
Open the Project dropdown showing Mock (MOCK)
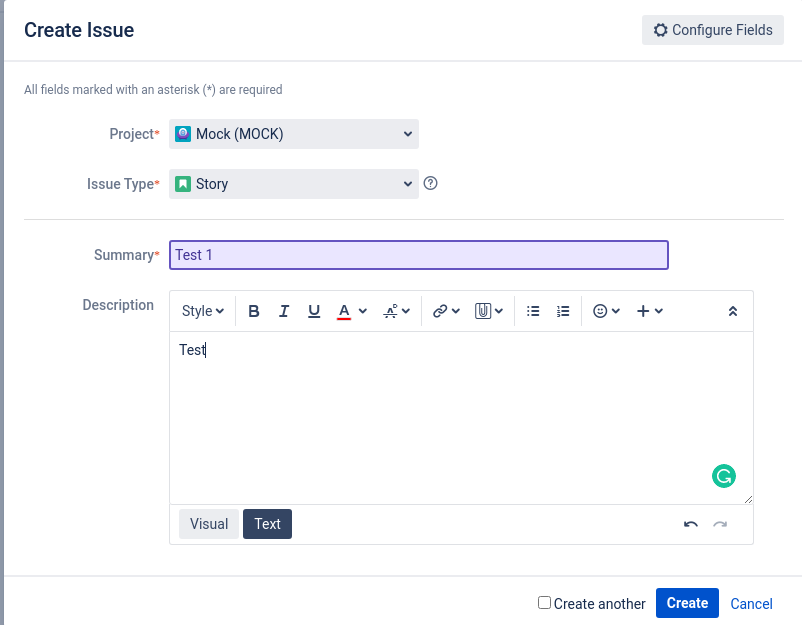(x=294, y=134)
